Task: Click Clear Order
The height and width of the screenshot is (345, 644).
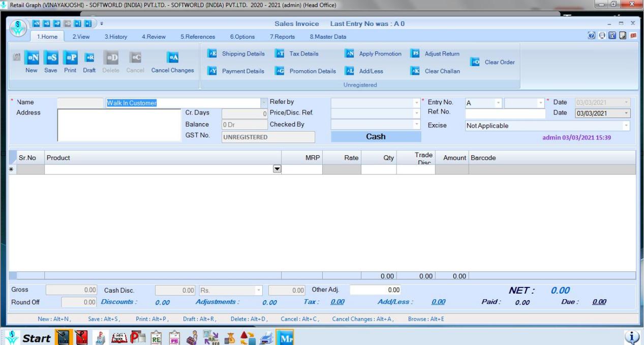Action: 493,62
